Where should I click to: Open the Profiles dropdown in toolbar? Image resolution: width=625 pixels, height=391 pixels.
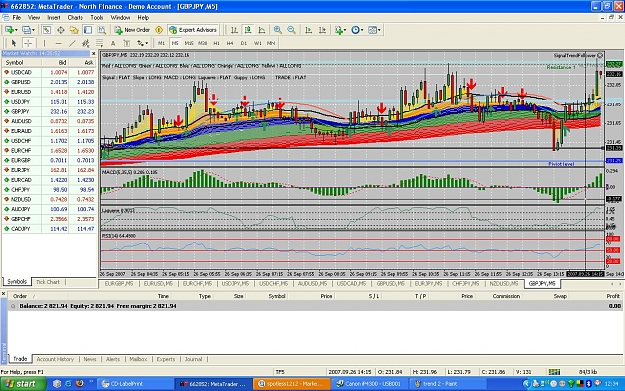pos(28,30)
